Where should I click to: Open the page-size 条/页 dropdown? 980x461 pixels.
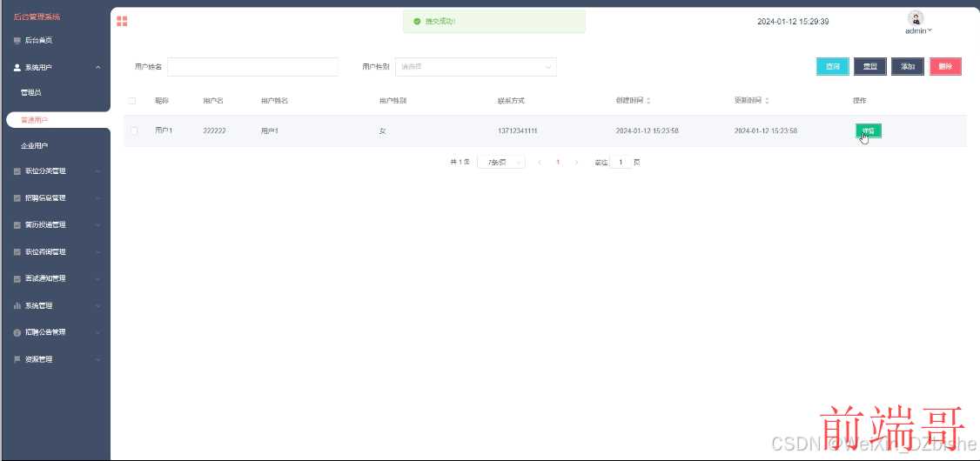click(x=501, y=163)
